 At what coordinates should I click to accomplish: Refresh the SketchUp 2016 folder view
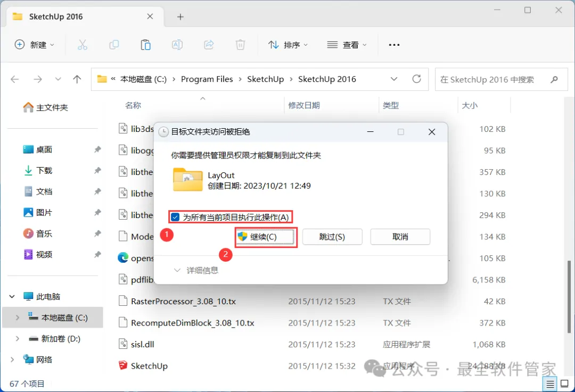[x=416, y=79]
